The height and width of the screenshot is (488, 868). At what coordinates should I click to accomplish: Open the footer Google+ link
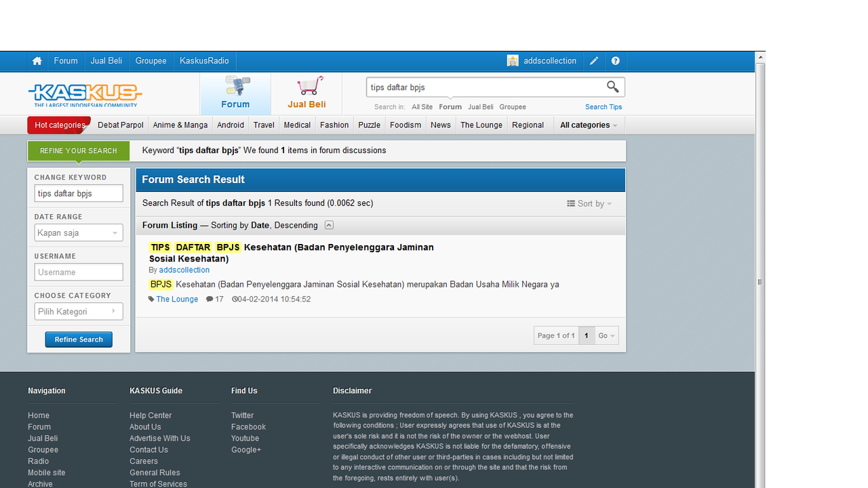(x=246, y=450)
